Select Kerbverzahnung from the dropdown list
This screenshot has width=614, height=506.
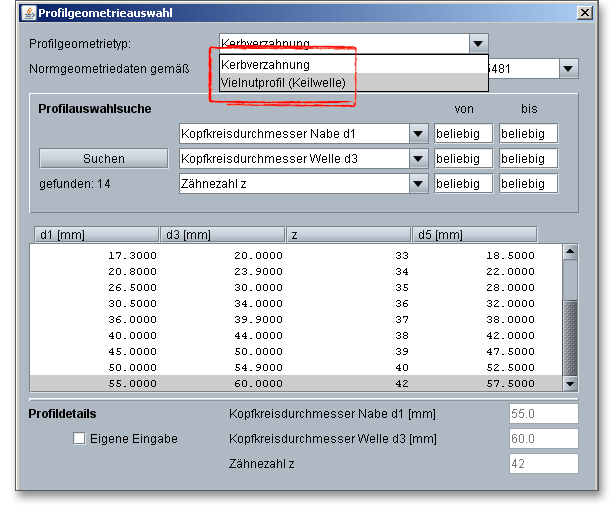pyautogui.click(x=265, y=65)
